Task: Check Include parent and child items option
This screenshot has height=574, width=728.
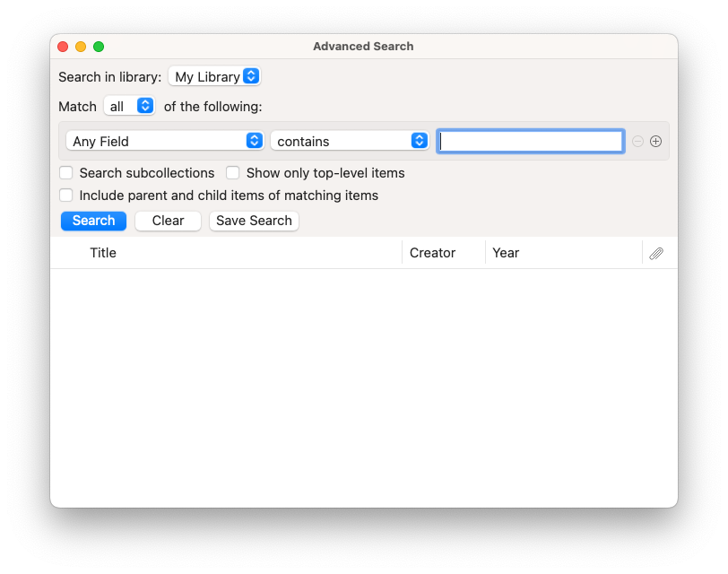Action: [x=66, y=196]
